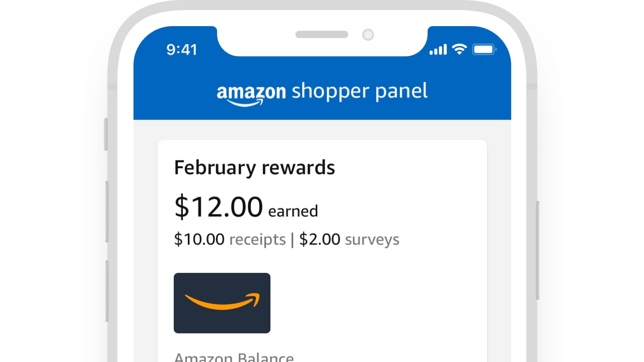
Task: Select the Wi-Fi icon in status bar
Action: (459, 49)
